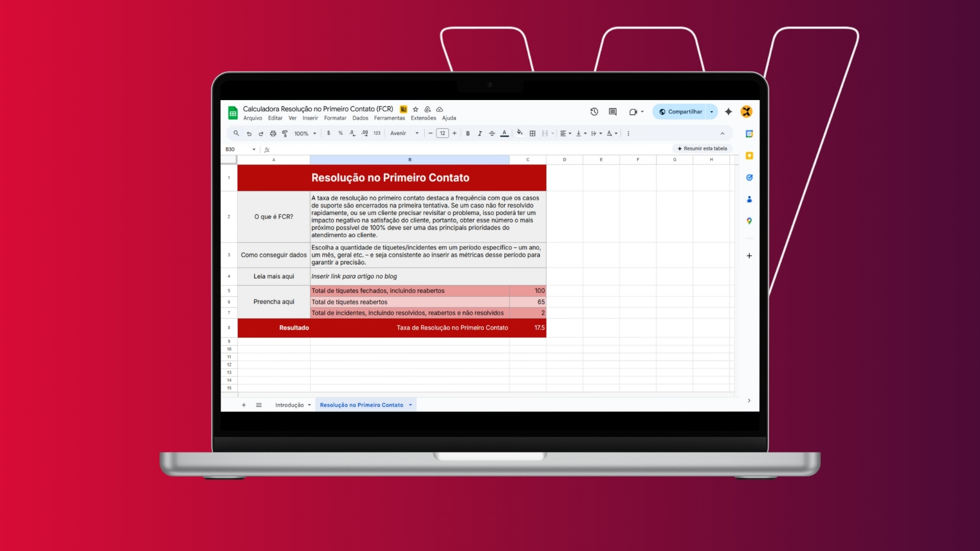Screen dimensions: 980x551
Task: Click Resumir esta tabela button
Action: tap(702, 148)
